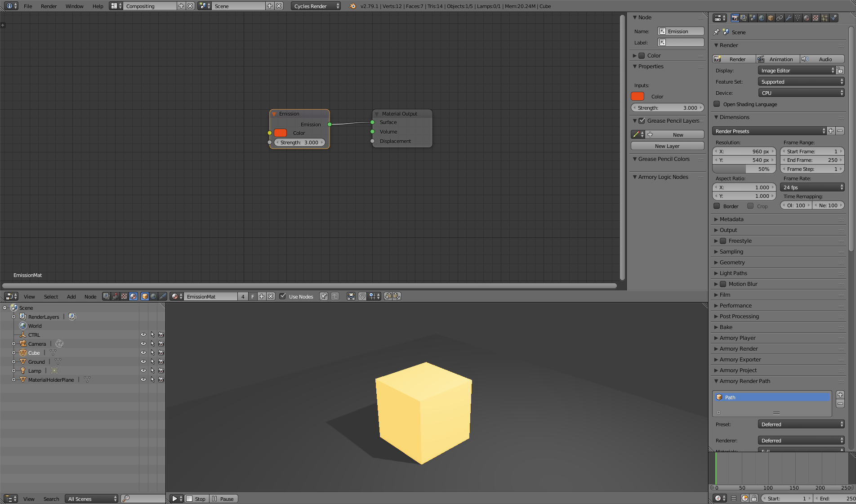Open the Render Layers properties tab
This screenshot has height=504, width=856.
(744, 18)
